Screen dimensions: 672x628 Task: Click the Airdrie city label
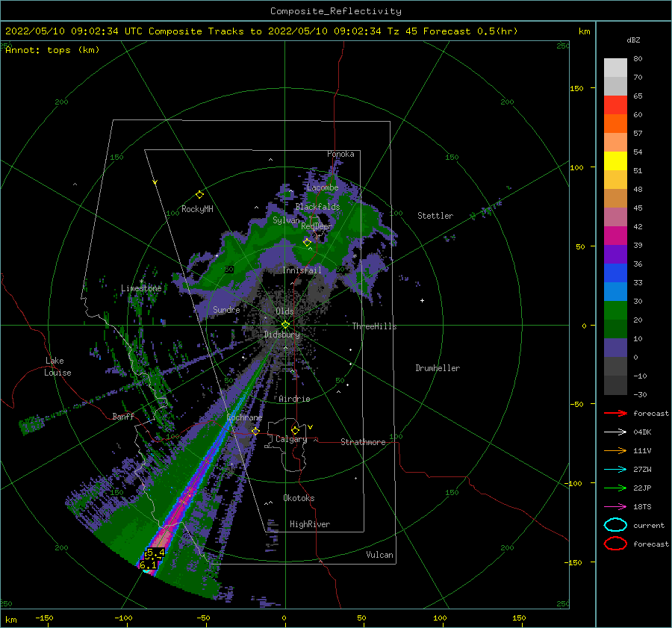[x=294, y=399]
